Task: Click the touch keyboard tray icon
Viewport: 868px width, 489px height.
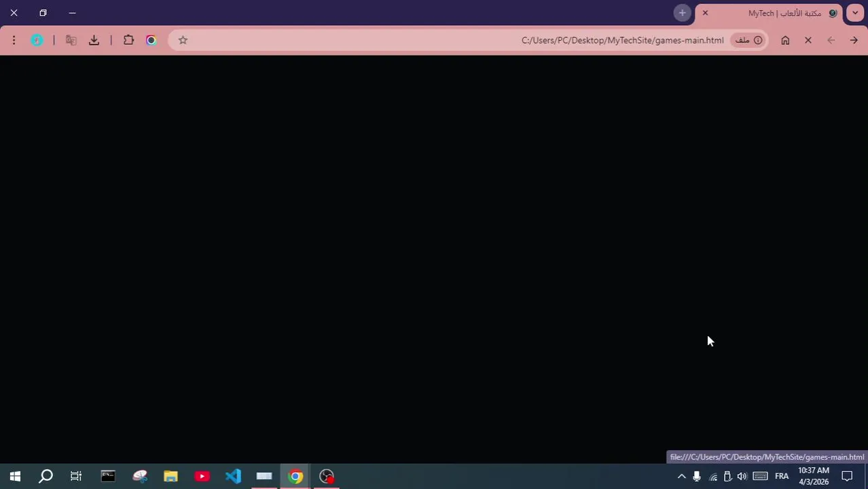Action: coord(760,476)
